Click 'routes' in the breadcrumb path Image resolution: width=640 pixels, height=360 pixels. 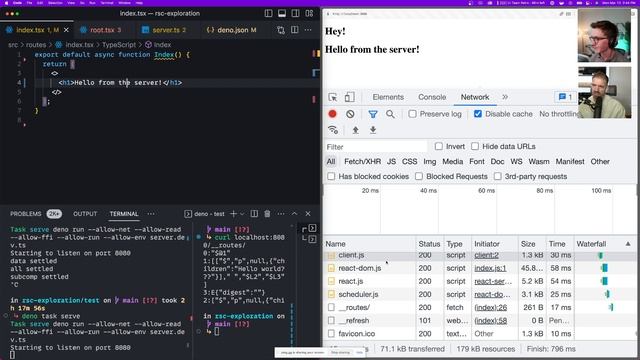pyautogui.click(x=36, y=45)
